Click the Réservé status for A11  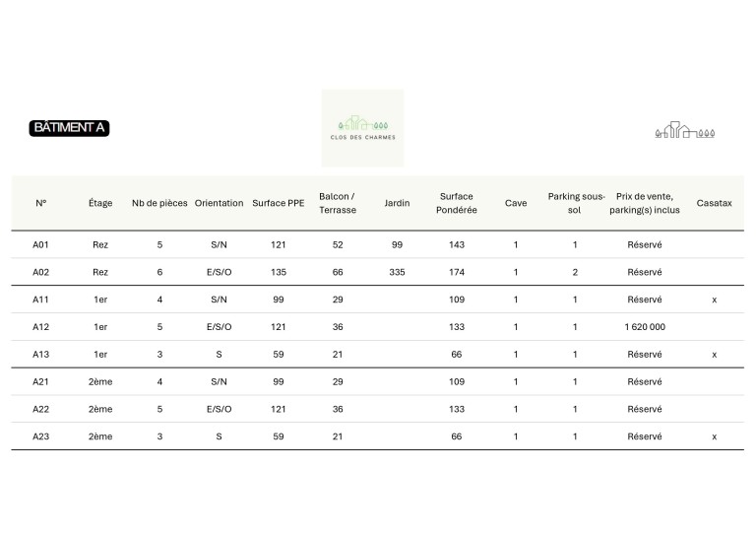[x=645, y=300]
